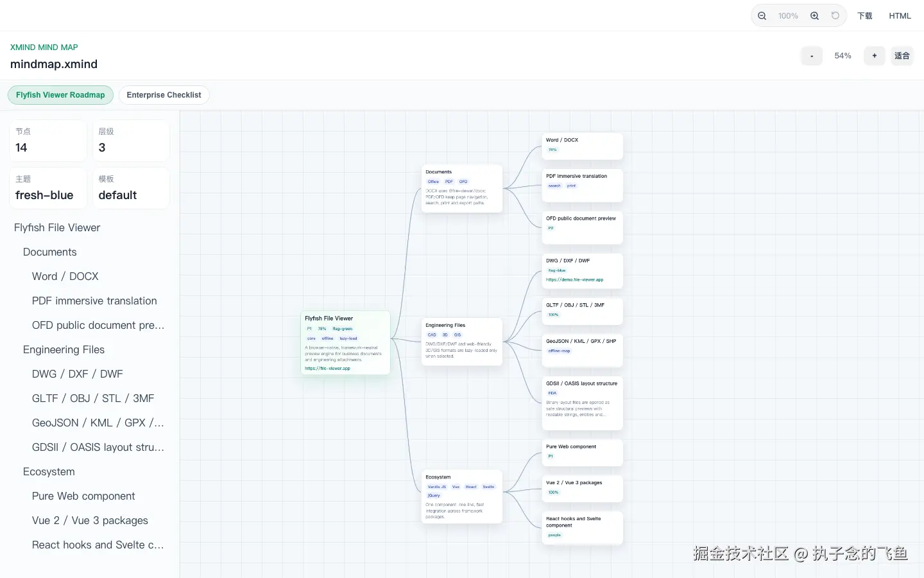Click the zoom out magnifier icon
This screenshot has height=578, width=924.
coord(762,16)
